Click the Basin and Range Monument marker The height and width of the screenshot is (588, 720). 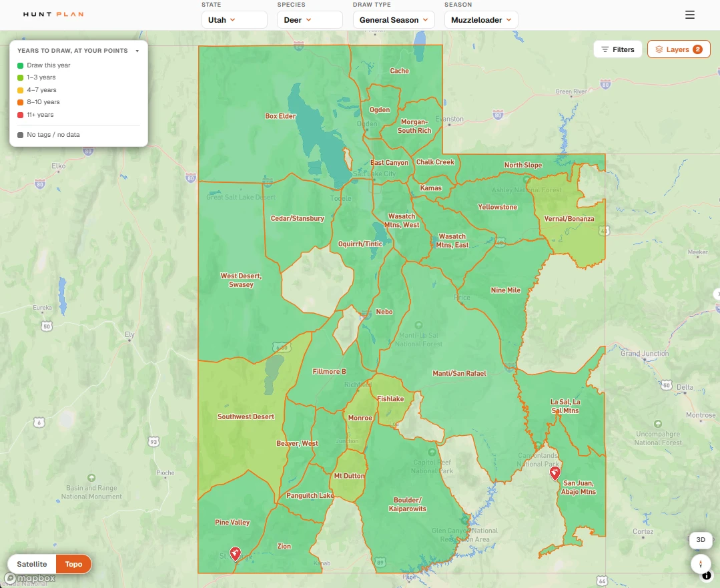click(x=91, y=478)
